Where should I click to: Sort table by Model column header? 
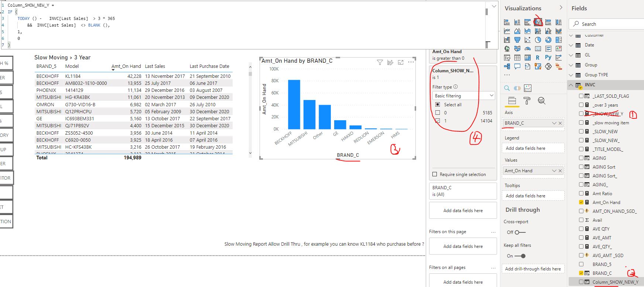[x=72, y=66]
